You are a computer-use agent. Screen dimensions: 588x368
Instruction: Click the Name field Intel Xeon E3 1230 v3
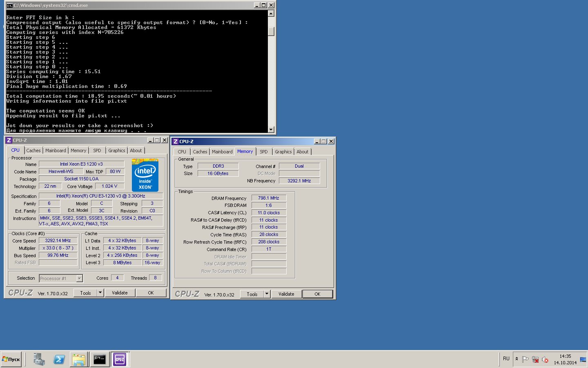coord(81,164)
